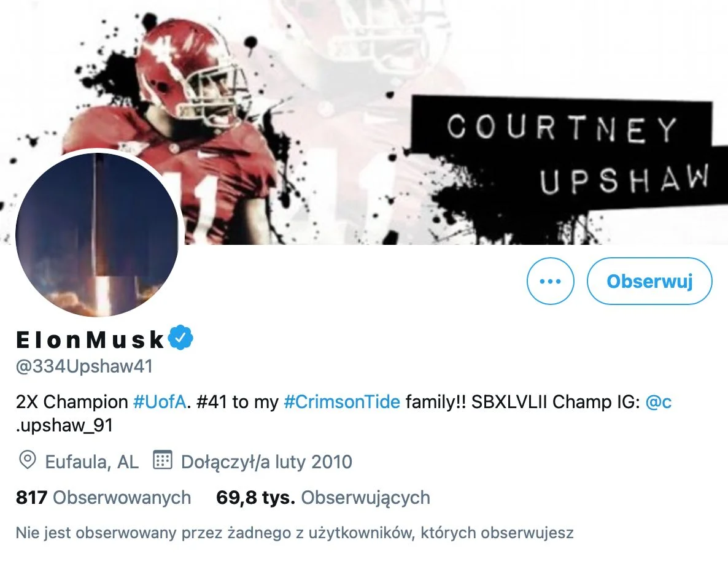Click the Courtney Upshaw header banner image
The width and height of the screenshot is (728, 572).
click(364, 122)
